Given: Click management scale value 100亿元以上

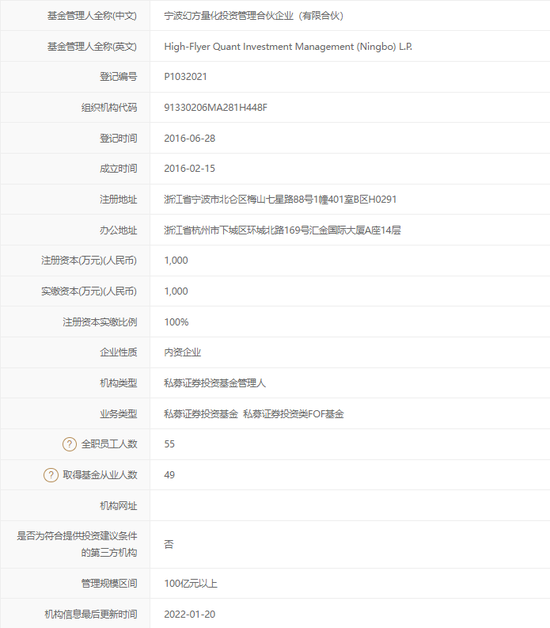Looking at the screenshot, I should (190, 584).
